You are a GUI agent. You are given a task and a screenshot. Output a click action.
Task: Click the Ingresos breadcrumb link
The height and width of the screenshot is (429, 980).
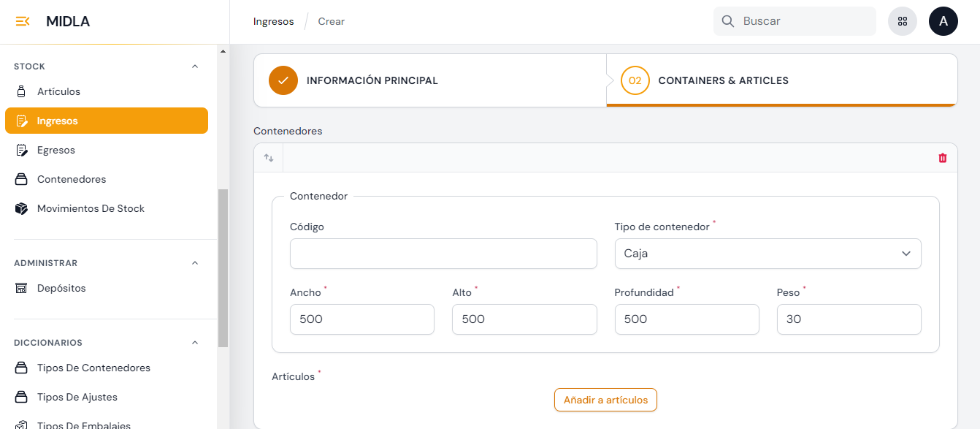273,21
